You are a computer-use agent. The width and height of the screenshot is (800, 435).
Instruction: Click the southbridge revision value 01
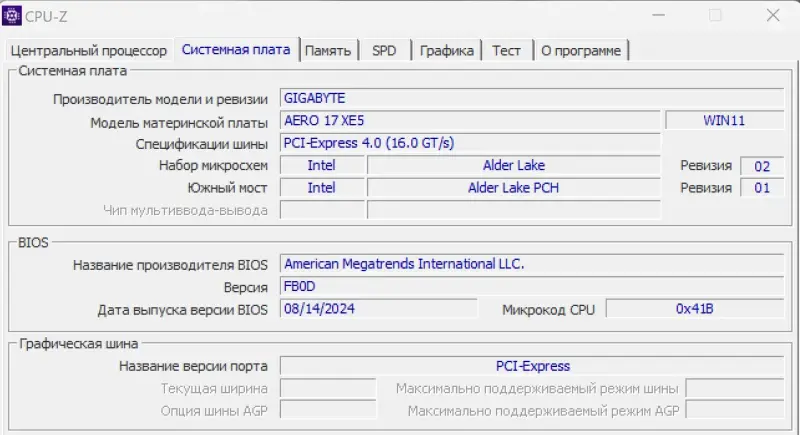pyautogui.click(x=762, y=188)
